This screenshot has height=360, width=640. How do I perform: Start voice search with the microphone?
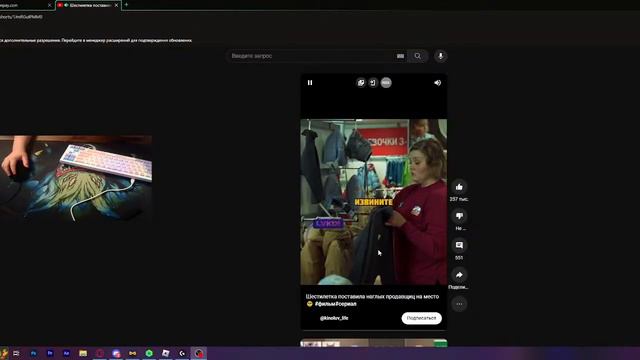pos(440,56)
